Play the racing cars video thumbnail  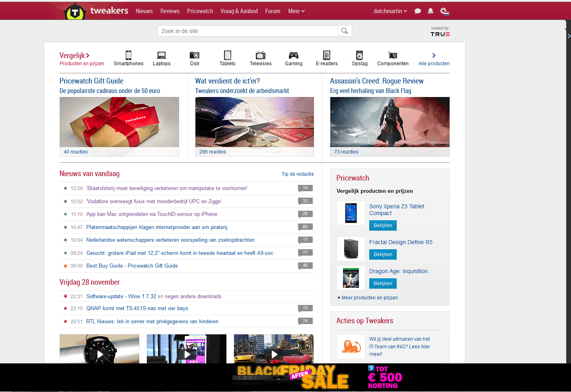274,349
